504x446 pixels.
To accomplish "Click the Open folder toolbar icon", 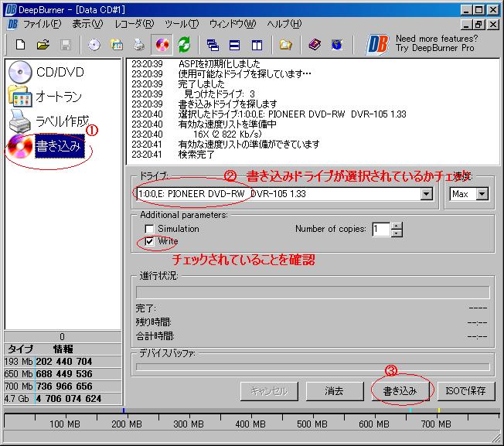I will tap(43, 45).
